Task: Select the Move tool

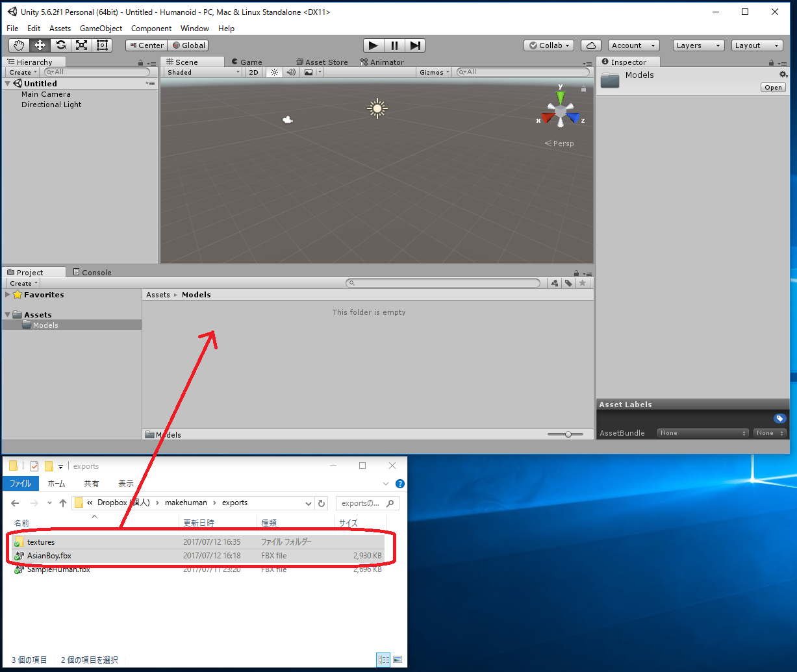Action: coord(40,45)
